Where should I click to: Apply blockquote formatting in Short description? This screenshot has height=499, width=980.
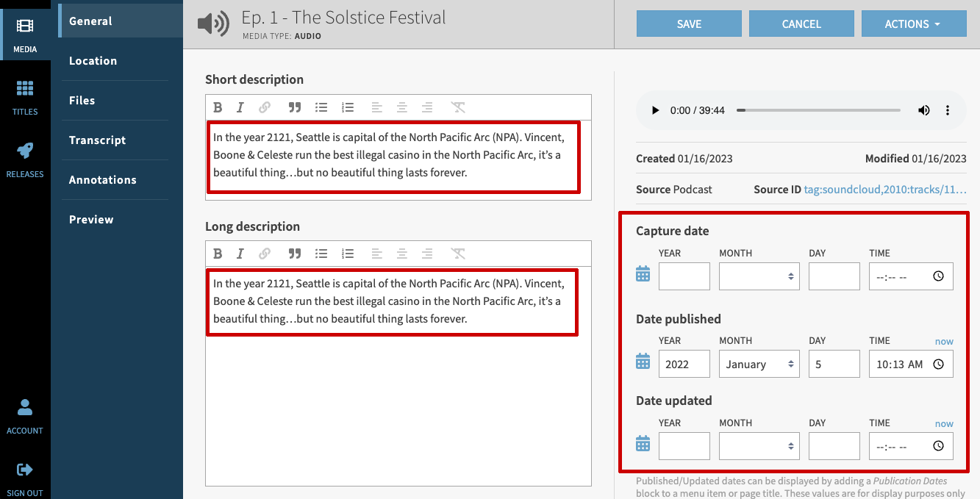[x=294, y=107]
